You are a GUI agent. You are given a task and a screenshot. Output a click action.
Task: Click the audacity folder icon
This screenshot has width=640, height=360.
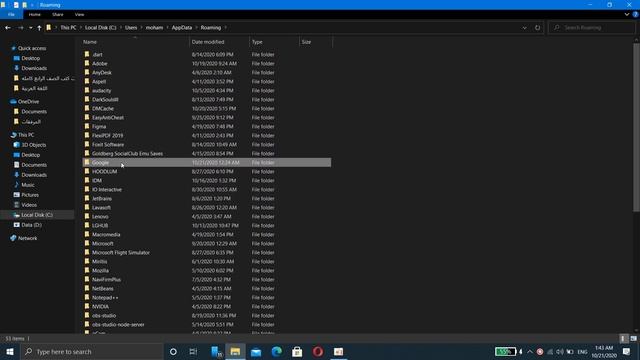click(87, 90)
